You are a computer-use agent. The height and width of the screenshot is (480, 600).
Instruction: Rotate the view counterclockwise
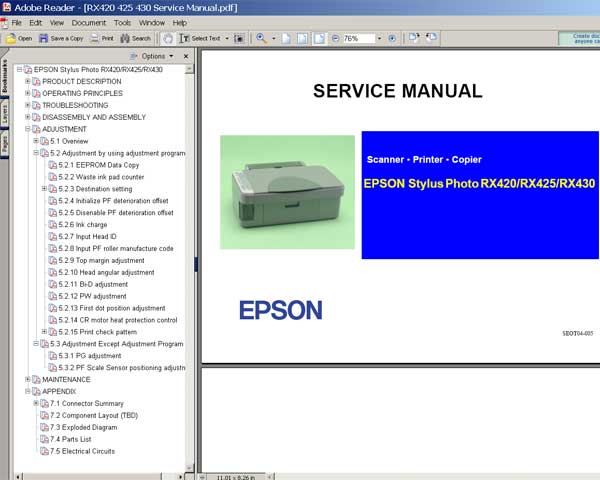pos(431,38)
